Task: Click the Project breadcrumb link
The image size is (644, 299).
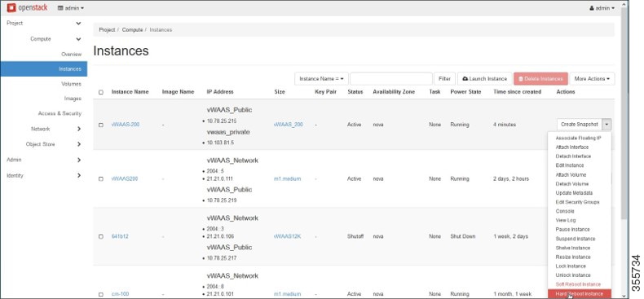Action: [x=107, y=30]
